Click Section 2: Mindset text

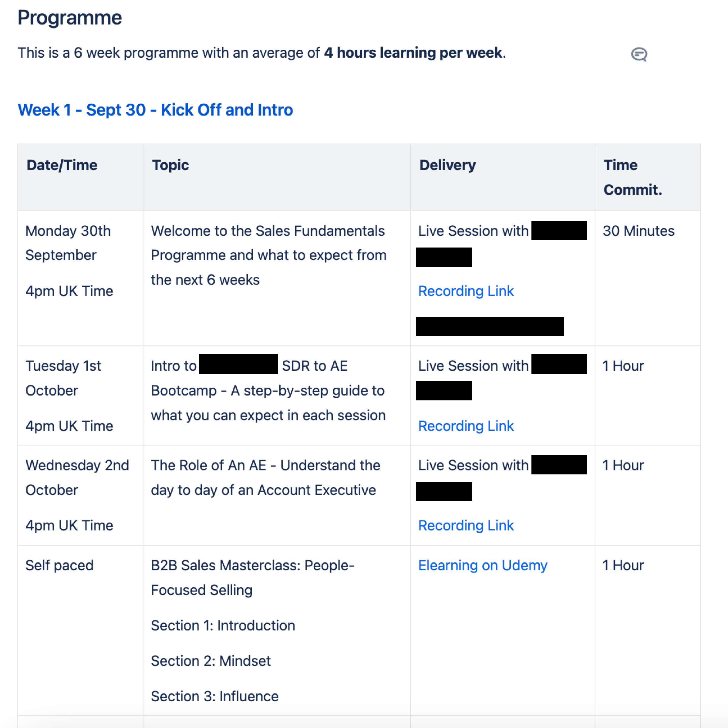pyautogui.click(x=211, y=661)
